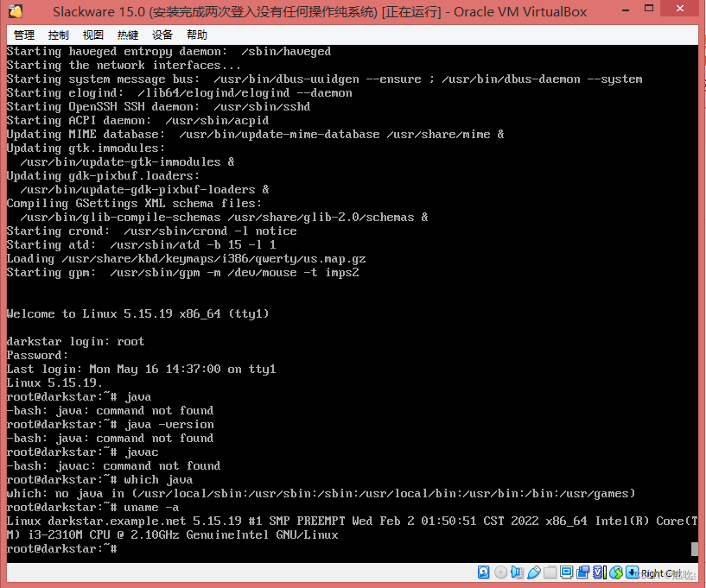706x588 pixels.
Task: Open the 控制 menu
Action: pyautogui.click(x=58, y=35)
